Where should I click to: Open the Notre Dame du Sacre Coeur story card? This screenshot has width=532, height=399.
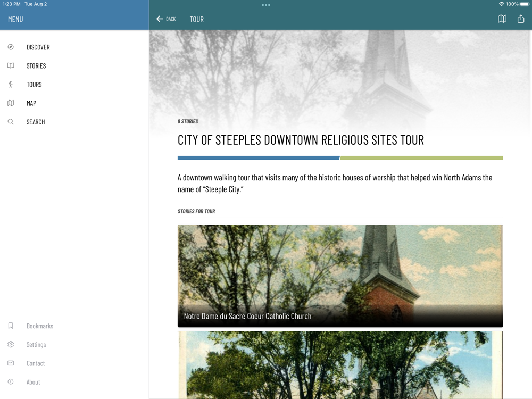[x=340, y=276]
